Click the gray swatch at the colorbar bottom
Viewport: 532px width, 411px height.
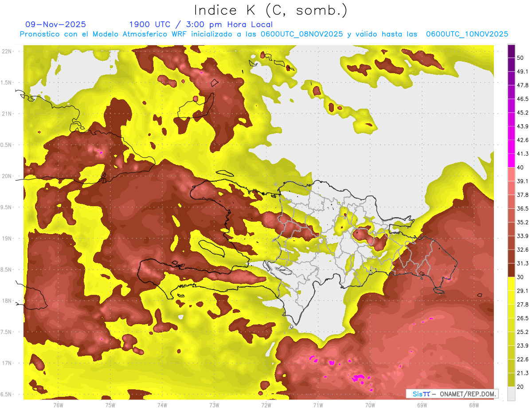[511, 394]
